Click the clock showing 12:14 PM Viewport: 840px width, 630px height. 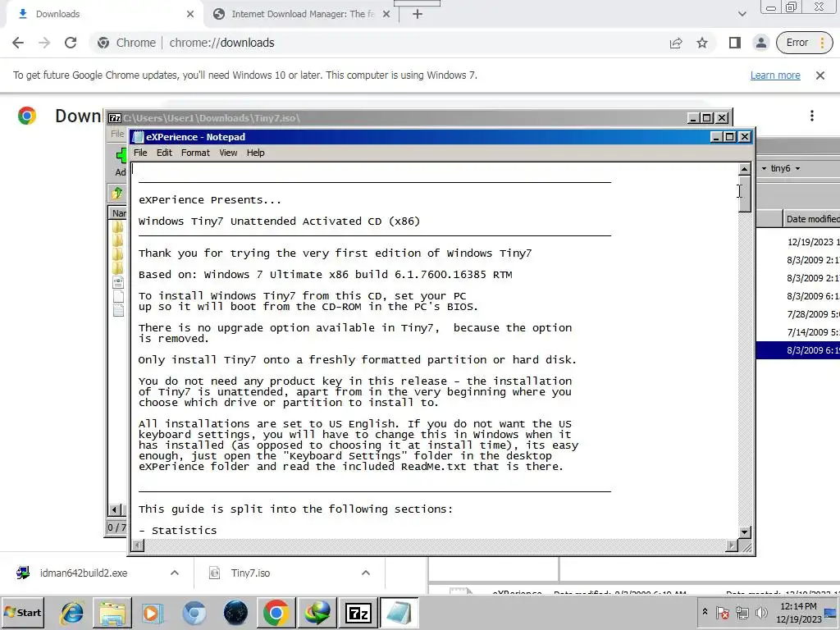pyautogui.click(x=798, y=606)
